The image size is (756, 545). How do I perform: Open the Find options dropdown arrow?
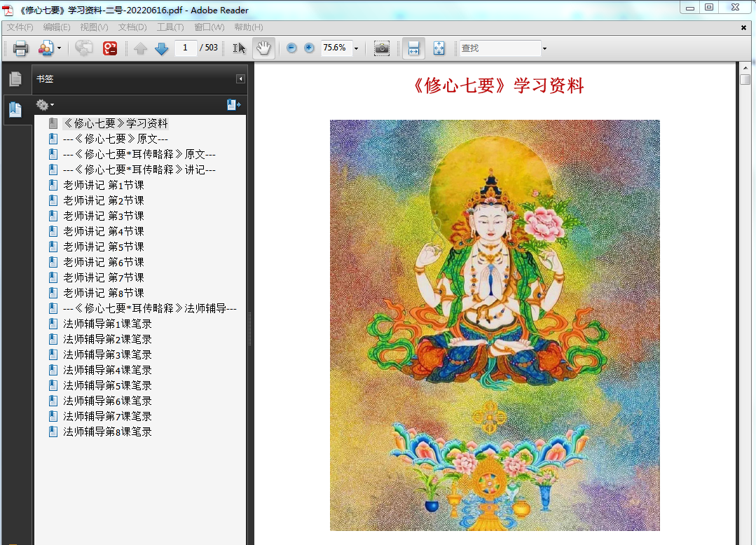click(544, 48)
